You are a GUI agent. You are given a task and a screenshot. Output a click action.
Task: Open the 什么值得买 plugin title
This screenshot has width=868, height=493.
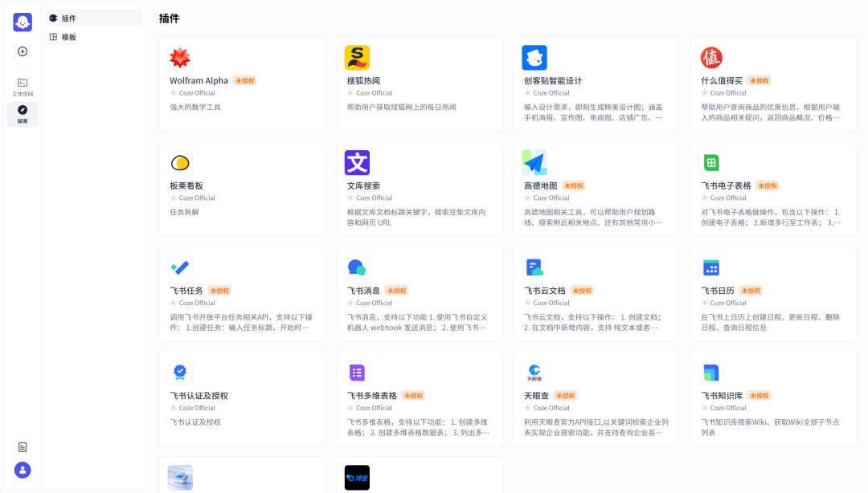[x=722, y=81]
